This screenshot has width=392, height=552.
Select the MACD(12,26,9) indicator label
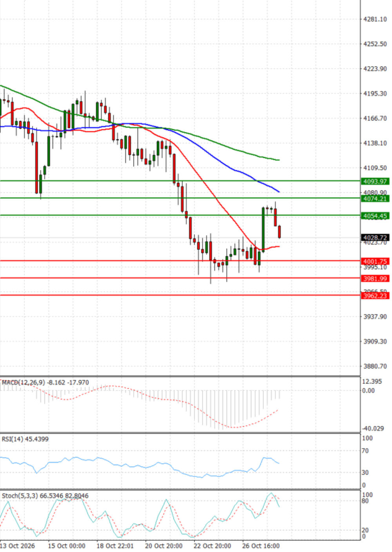45,382
